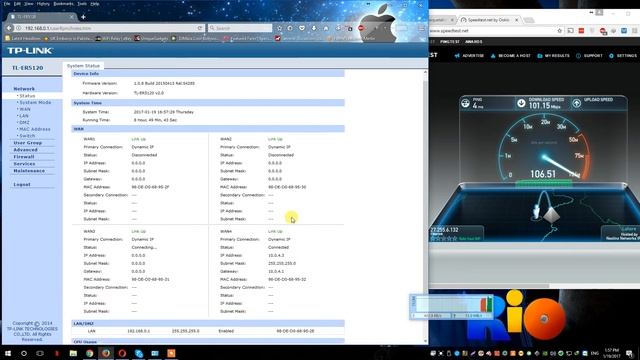
Task: Open Firefox Pocket icon
Action: (x=302, y=28)
